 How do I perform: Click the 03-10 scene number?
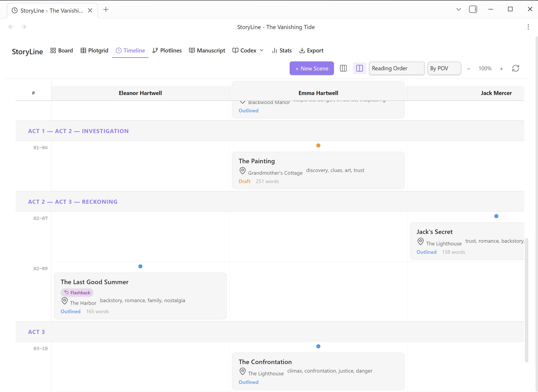pyautogui.click(x=40, y=349)
